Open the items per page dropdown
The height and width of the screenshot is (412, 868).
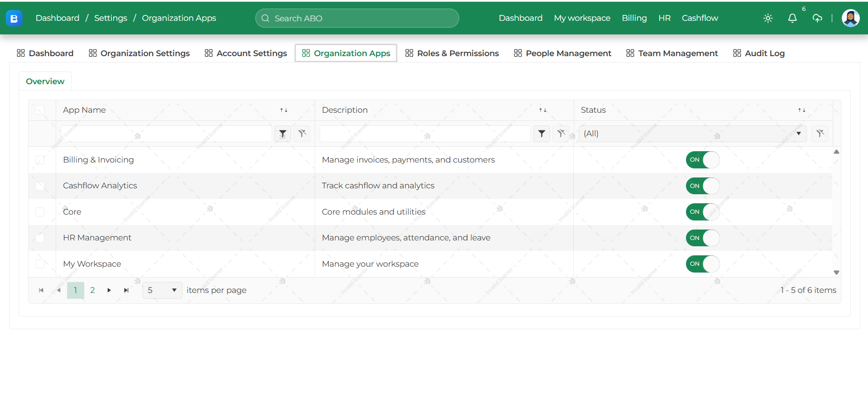coord(162,290)
